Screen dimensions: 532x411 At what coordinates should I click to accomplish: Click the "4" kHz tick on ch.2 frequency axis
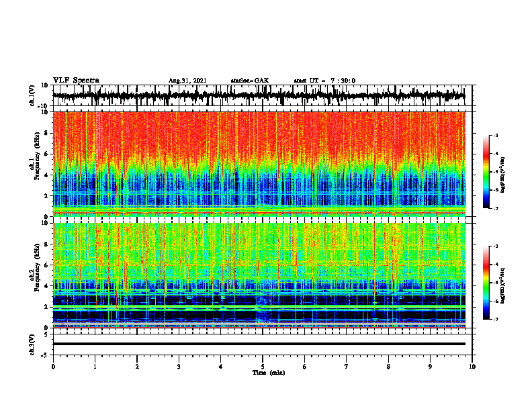pos(47,286)
